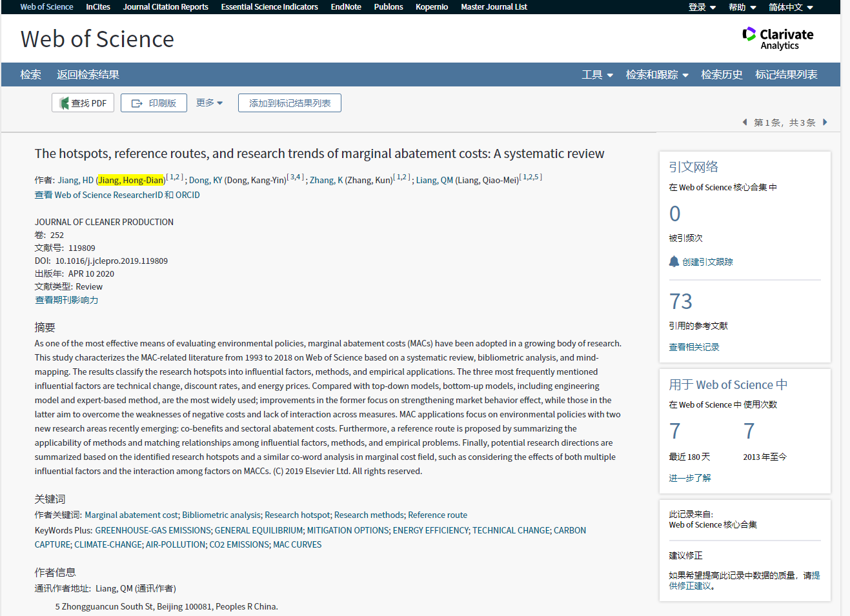Open keyword Reference route
This screenshot has width=850, height=616.
(x=438, y=515)
